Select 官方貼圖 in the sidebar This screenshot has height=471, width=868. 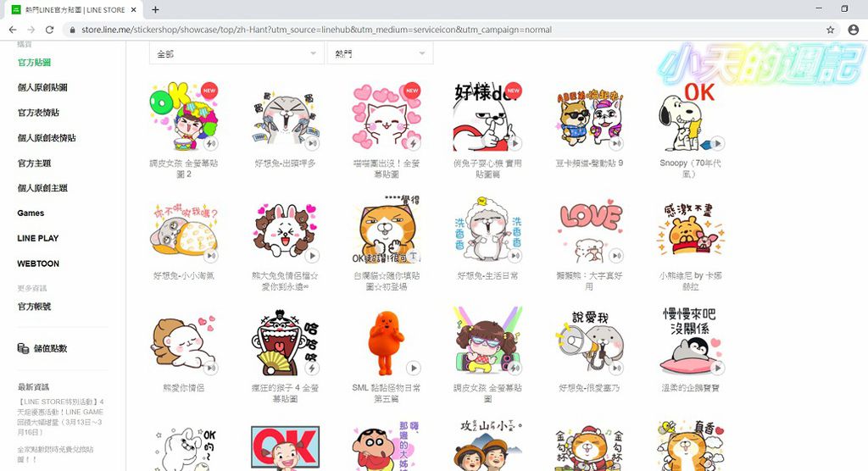pyautogui.click(x=34, y=63)
